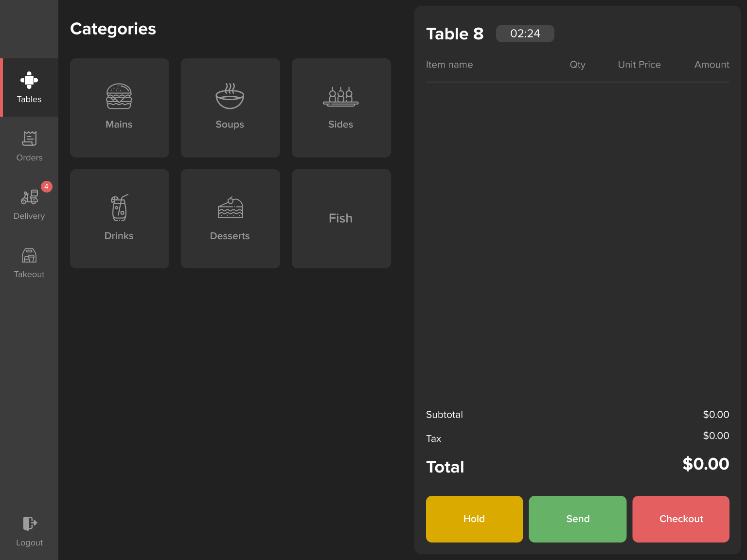Click the Item name column header

[449, 65]
